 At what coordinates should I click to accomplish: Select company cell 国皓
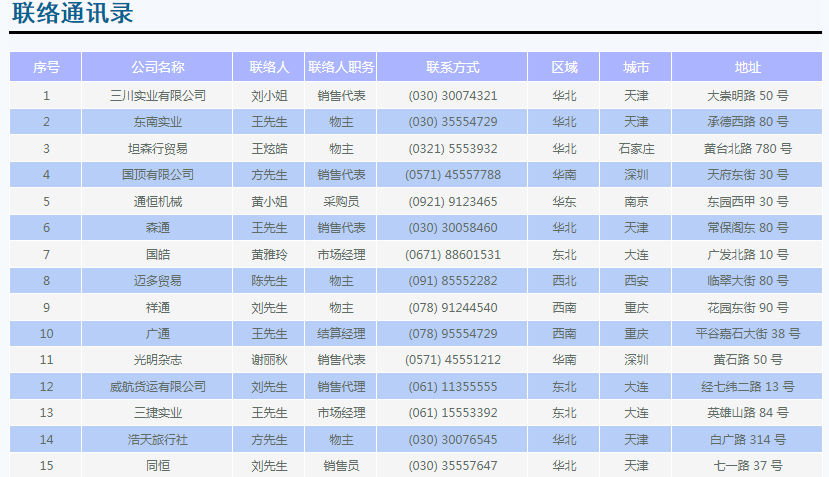click(157, 254)
